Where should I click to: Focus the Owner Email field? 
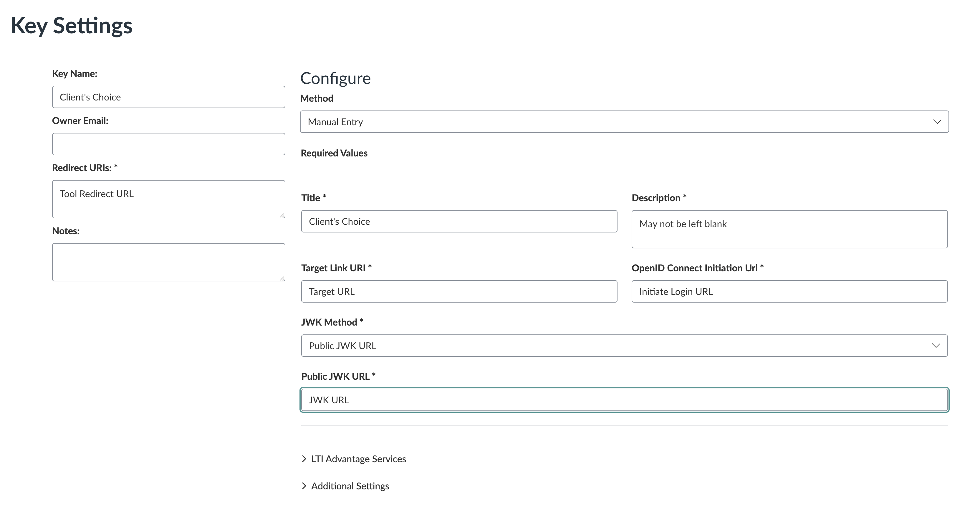tap(168, 144)
